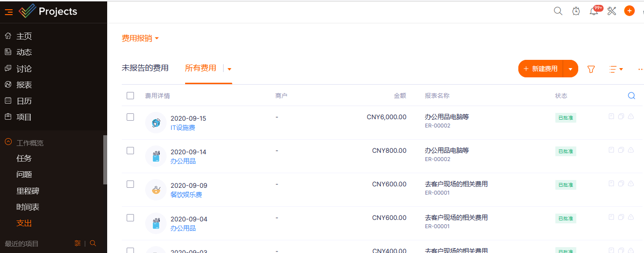Open the 餐饮娱乐费 expense link
The height and width of the screenshot is (253, 644).
tap(186, 195)
